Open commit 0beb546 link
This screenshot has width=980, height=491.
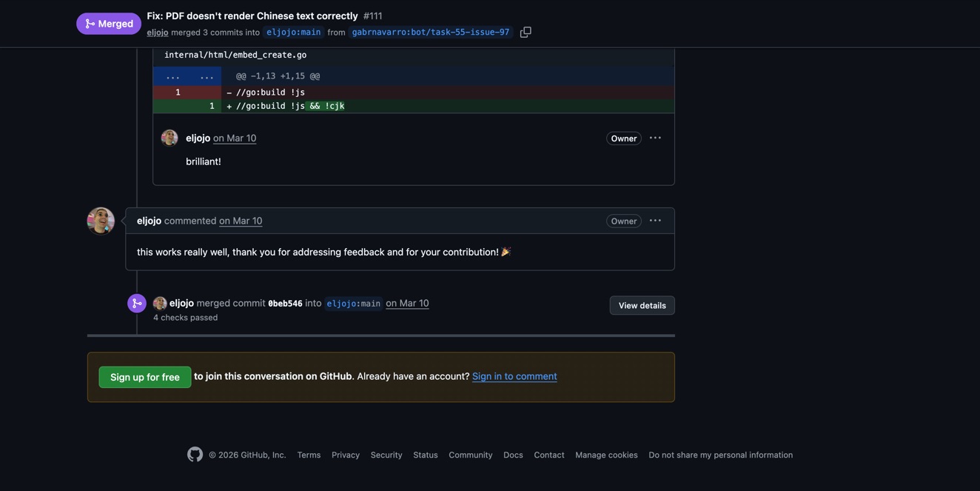pos(285,304)
